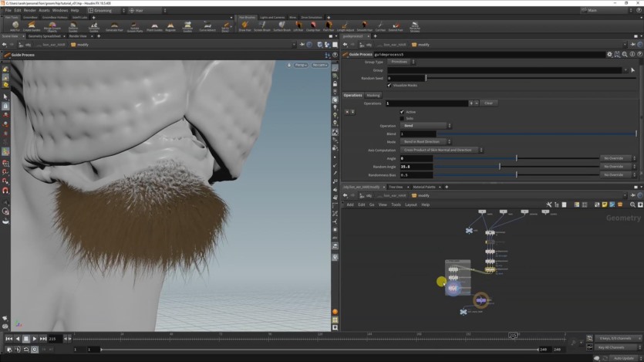Activate the Draw Hair brush

click(x=244, y=26)
